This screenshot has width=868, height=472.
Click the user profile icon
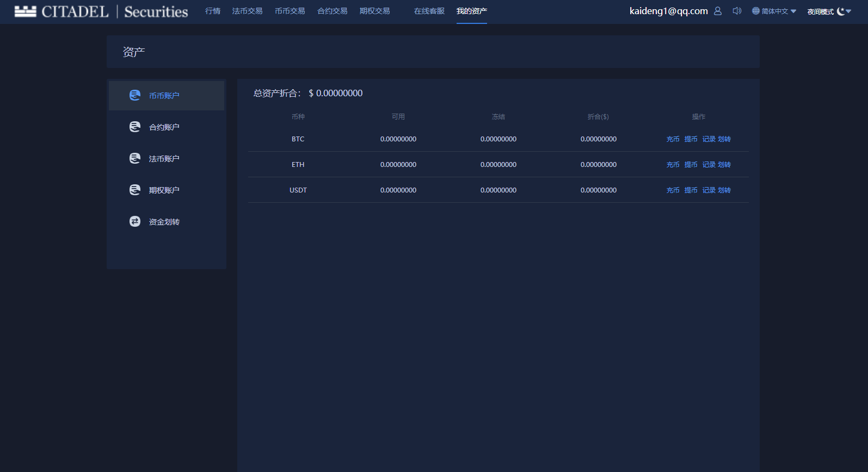[x=718, y=11]
